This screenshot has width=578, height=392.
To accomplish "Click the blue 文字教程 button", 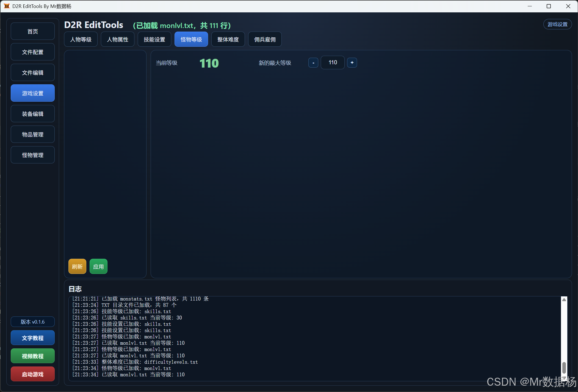I will pyautogui.click(x=33, y=338).
